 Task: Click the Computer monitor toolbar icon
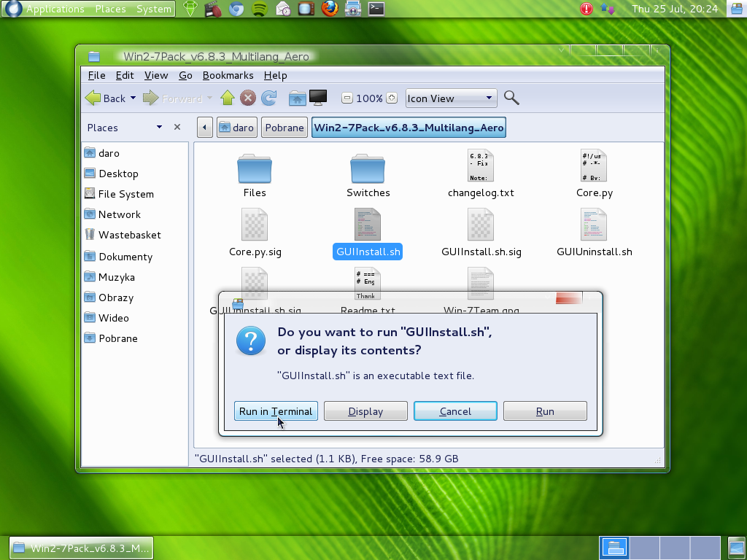[x=318, y=97]
